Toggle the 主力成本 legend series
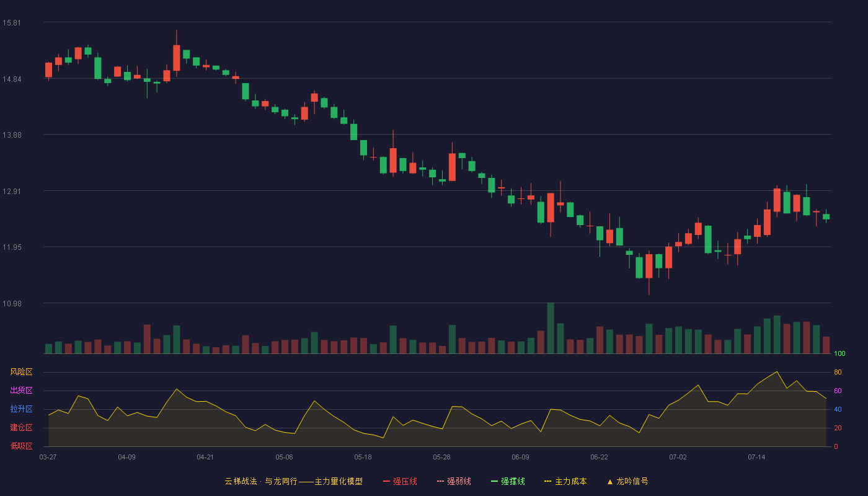The width and height of the screenshot is (868, 496). [x=565, y=481]
